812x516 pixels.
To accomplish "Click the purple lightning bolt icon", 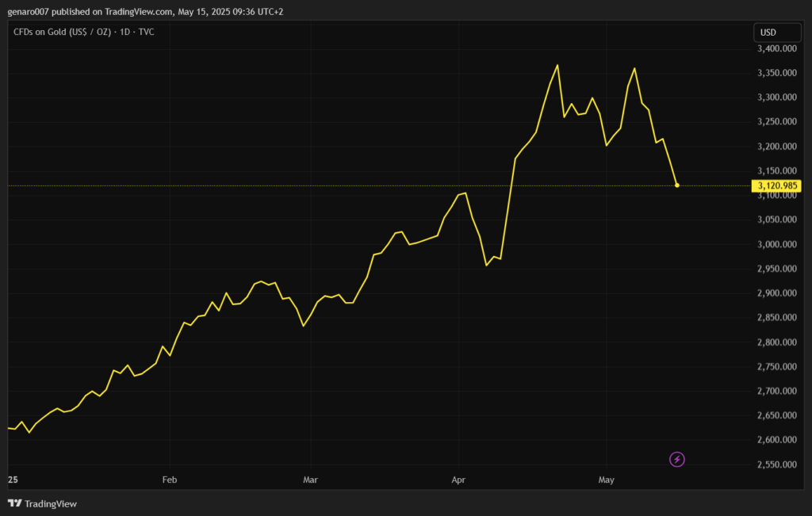I will click(677, 459).
